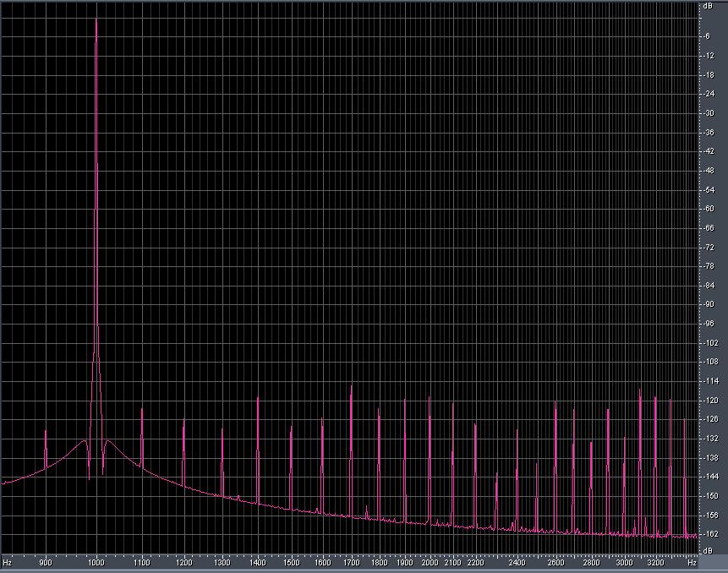Select the 1800 frequency axis label
This screenshot has width=728, height=573.
click(x=380, y=563)
